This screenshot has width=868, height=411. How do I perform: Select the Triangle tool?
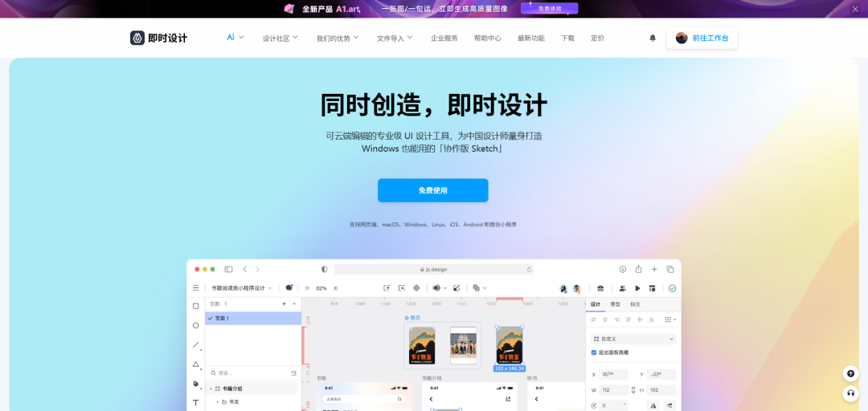pyautogui.click(x=196, y=364)
